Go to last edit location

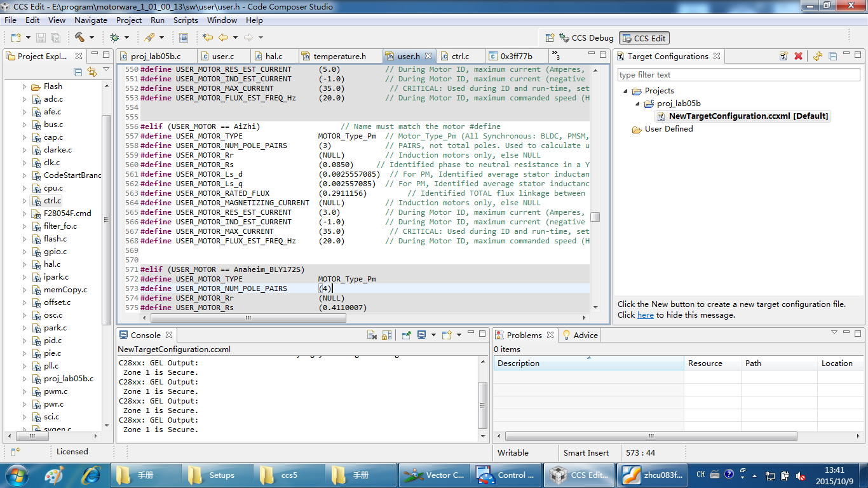click(x=207, y=37)
